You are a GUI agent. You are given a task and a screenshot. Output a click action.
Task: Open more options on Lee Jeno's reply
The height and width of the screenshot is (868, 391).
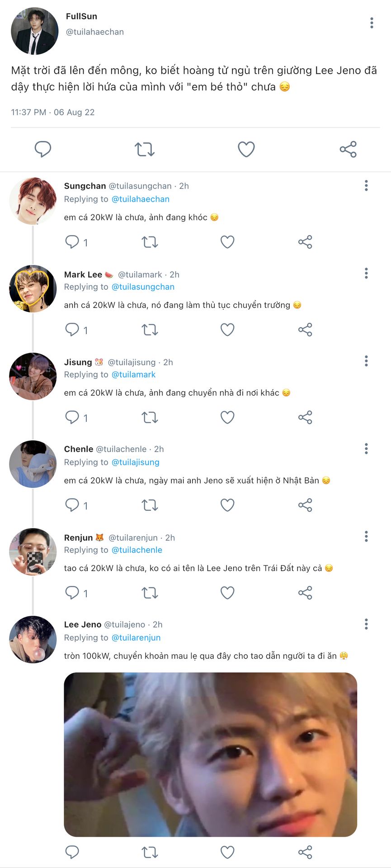[366, 624]
